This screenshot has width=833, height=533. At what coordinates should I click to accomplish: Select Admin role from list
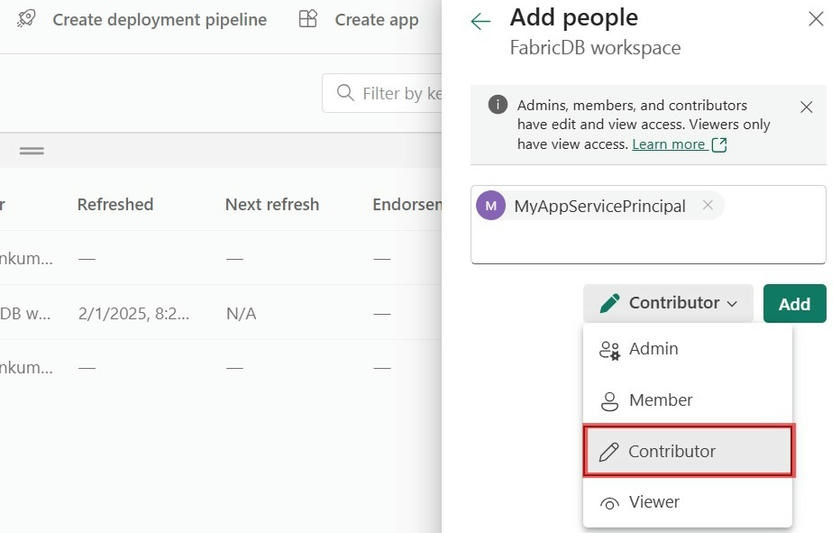click(653, 349)
